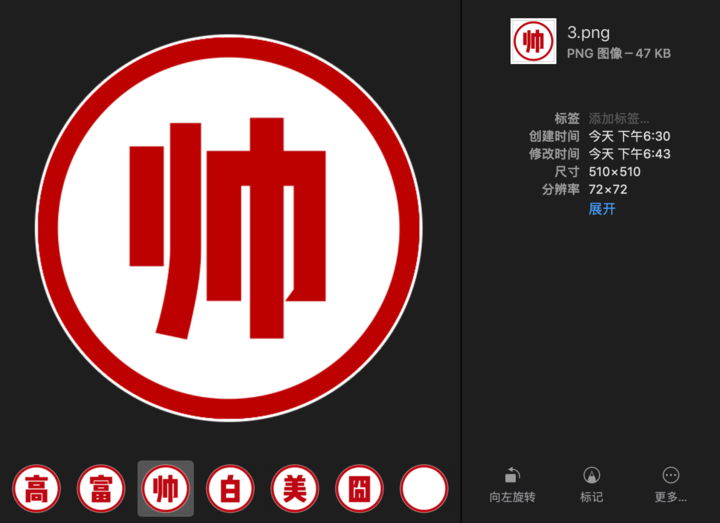Select the blank white circle thumbnail
Viewport: 720px width, 523px height.
coord(424,489)
